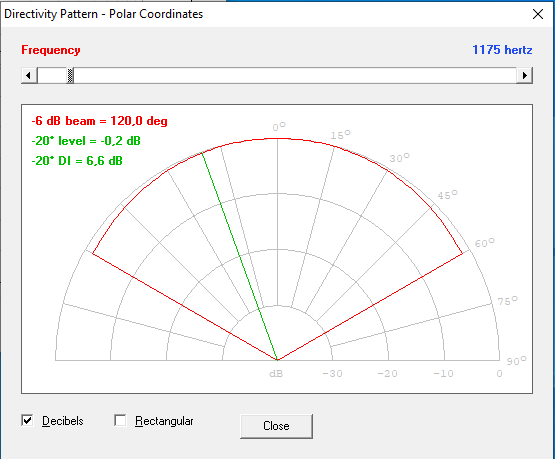Disable the Decibels checkbox
The height and width of the screenshot is (459, 555).
click(27, 420)
